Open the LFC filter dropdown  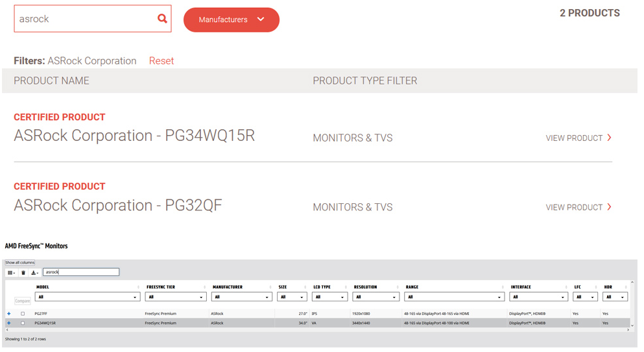coord(585,297)
